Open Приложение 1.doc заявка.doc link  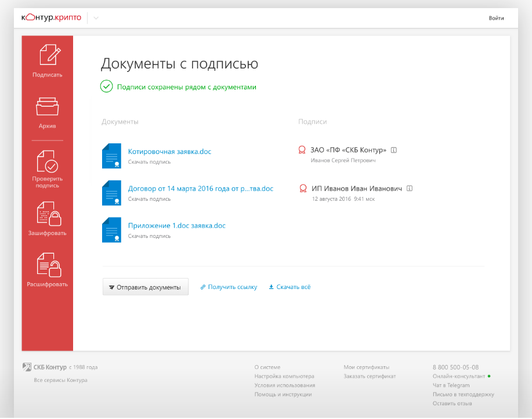tap(177, 226)
